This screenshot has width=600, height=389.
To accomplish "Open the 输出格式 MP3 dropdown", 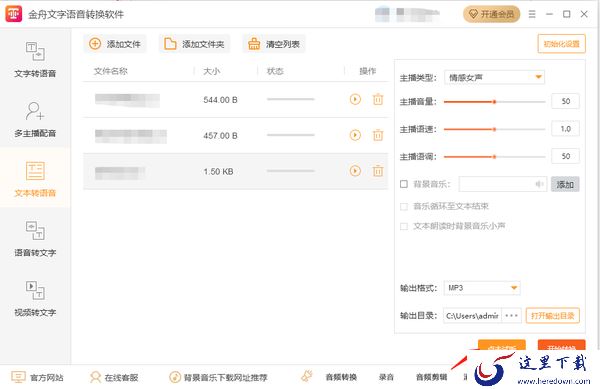I will (x=482, y=288).
